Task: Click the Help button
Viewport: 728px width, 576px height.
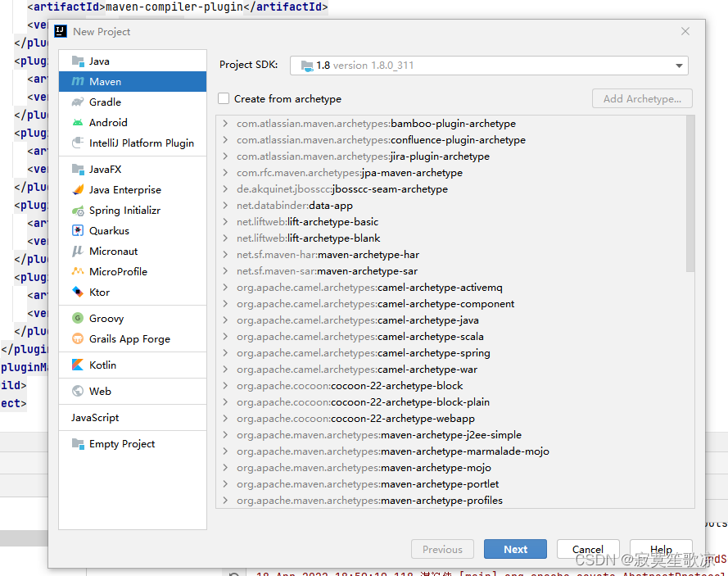Action: tap(661, 549)
